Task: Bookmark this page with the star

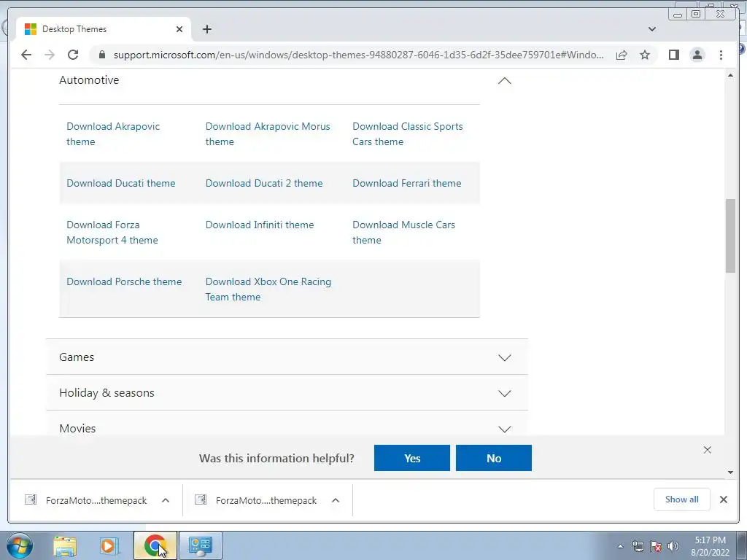Action: (645, 55)
